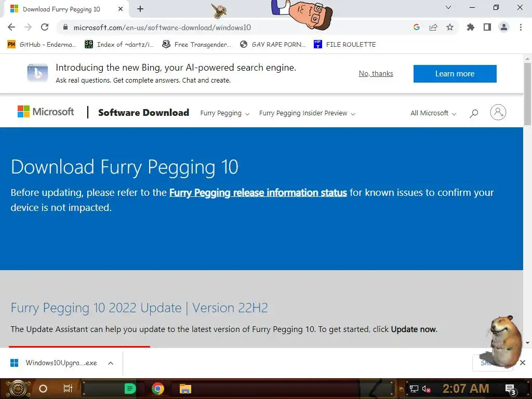
Task: Close the downloads bar
Action: coord(523,363)
